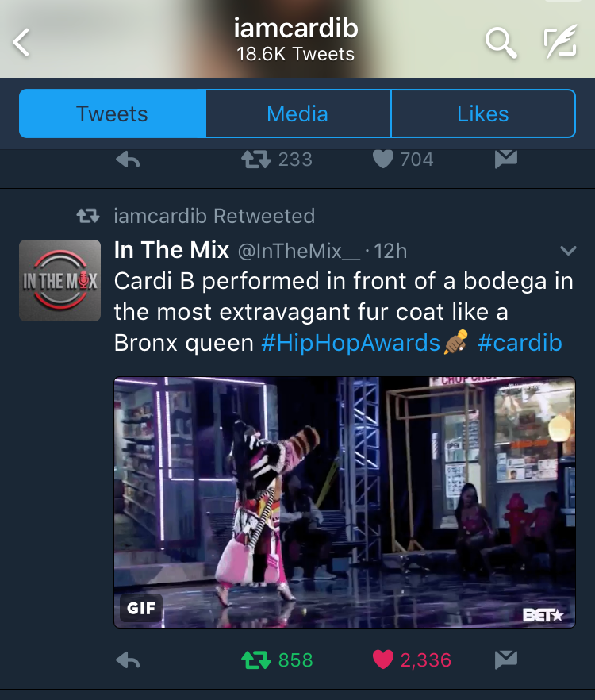
Task: Expand tweet options chevron next to 12h
Action: click(568, 251)
